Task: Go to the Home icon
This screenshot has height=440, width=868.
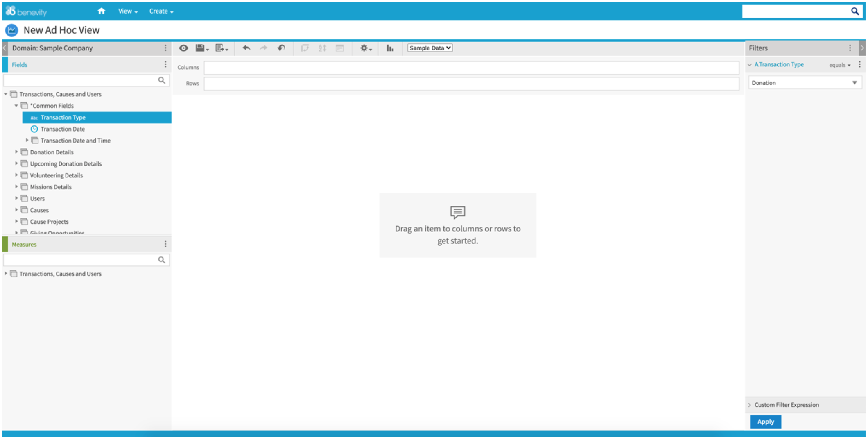Action: point(101,11)
